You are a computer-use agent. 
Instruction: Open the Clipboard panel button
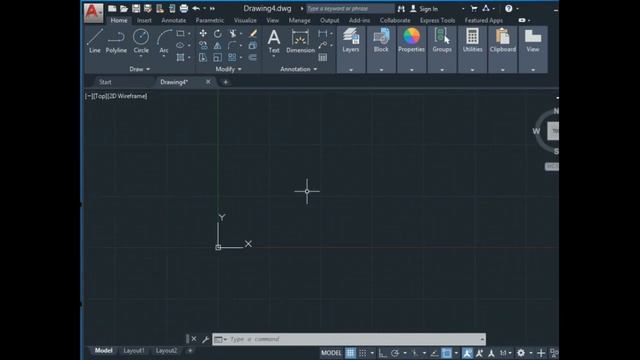click(x=502, y=41)
